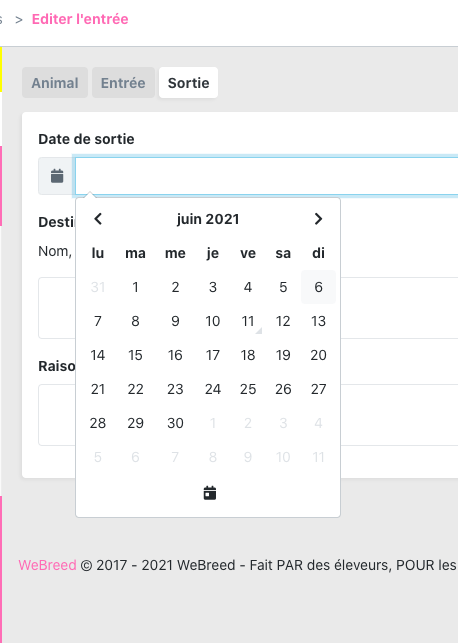Screen dimensions: 458x643
Task: Focus the Date de sortie input field
Action: tap(267, 176)
